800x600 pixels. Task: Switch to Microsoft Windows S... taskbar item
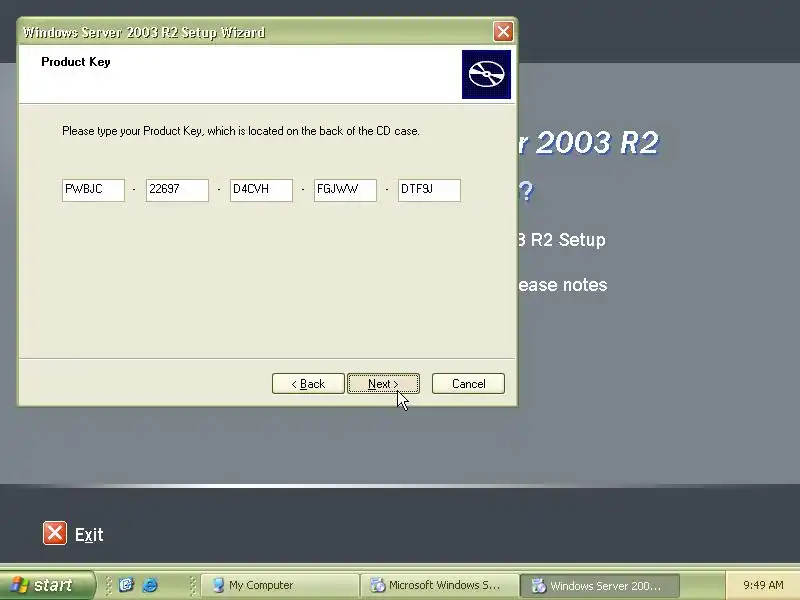coord(439,585)
